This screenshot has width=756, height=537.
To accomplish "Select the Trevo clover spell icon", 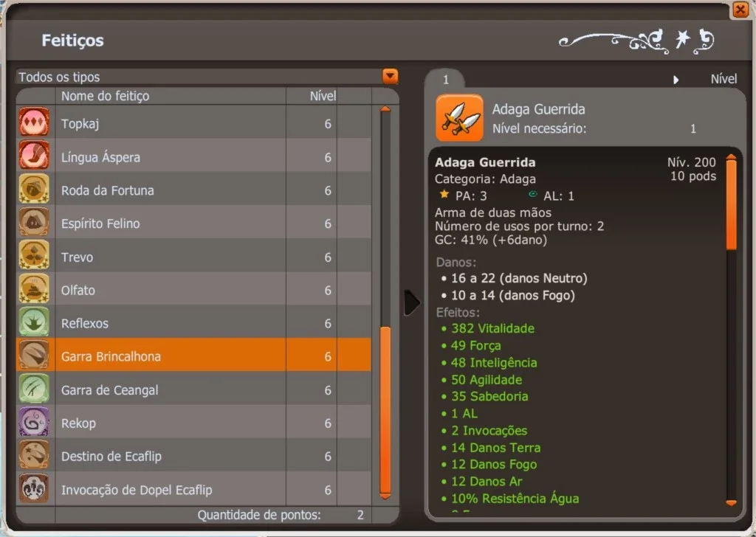I will [34, 254].
